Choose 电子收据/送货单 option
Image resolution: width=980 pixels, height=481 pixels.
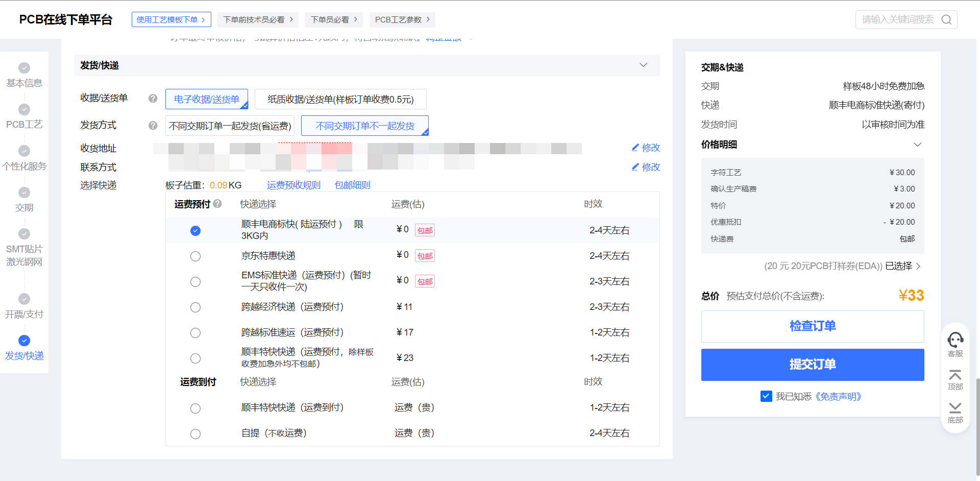(x=207, y=99)
